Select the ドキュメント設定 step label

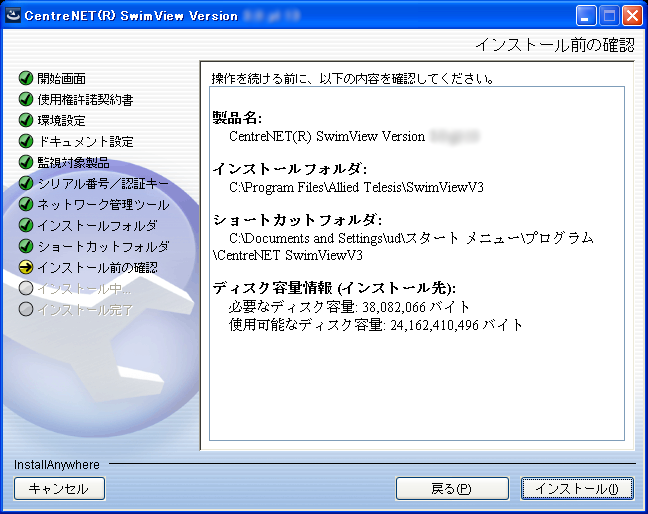[86, 142]
